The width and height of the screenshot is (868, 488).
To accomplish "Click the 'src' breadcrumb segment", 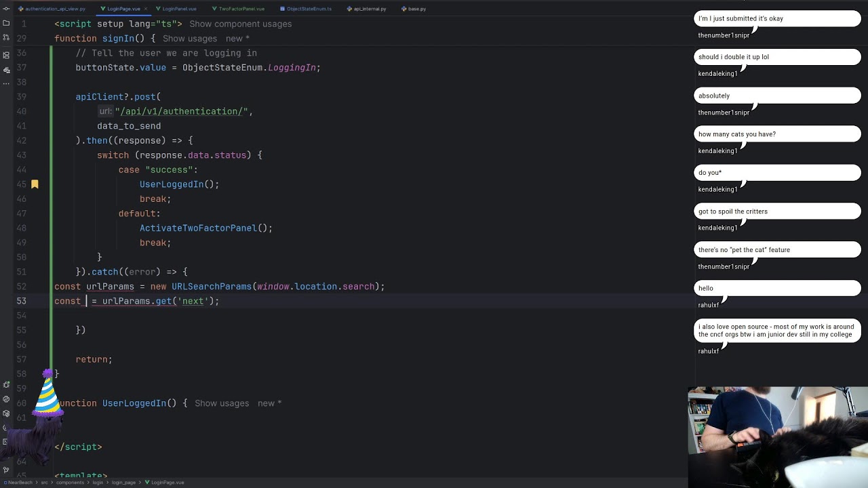I will (x=44, y=483).
